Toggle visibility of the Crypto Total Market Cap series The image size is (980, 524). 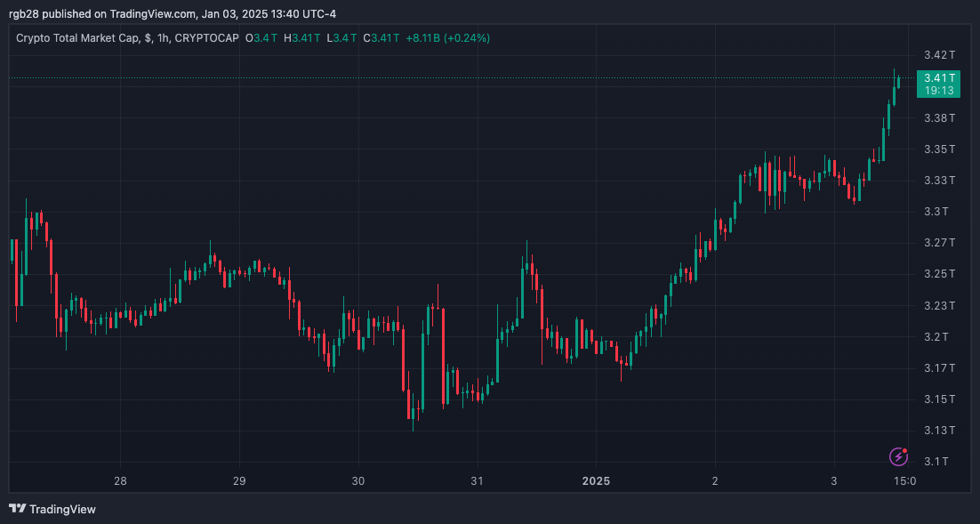tap(76, 38)
